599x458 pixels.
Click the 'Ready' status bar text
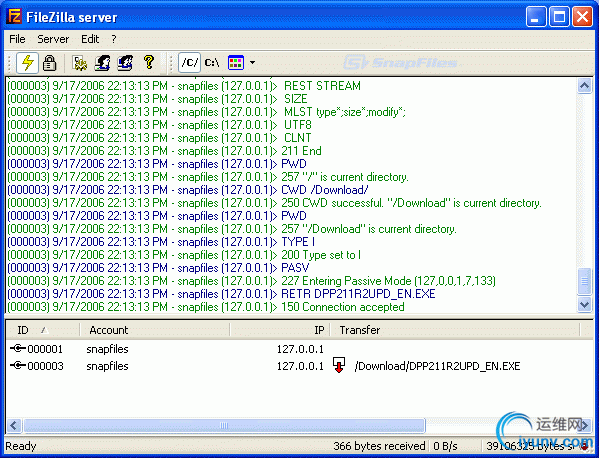[x=21, y=446]
